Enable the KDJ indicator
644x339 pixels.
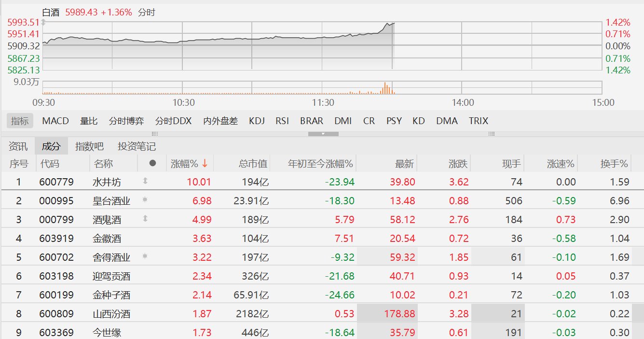pyautogui.click(x=257, y=121)
